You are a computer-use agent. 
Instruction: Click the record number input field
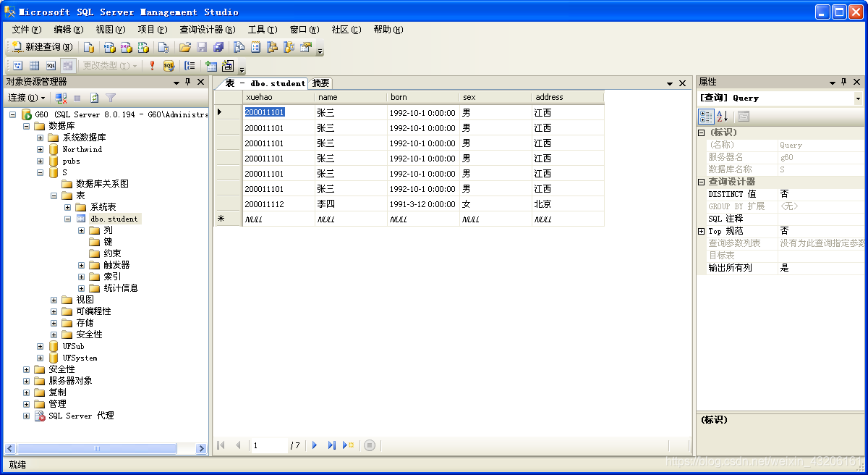(x=269, y=445)
